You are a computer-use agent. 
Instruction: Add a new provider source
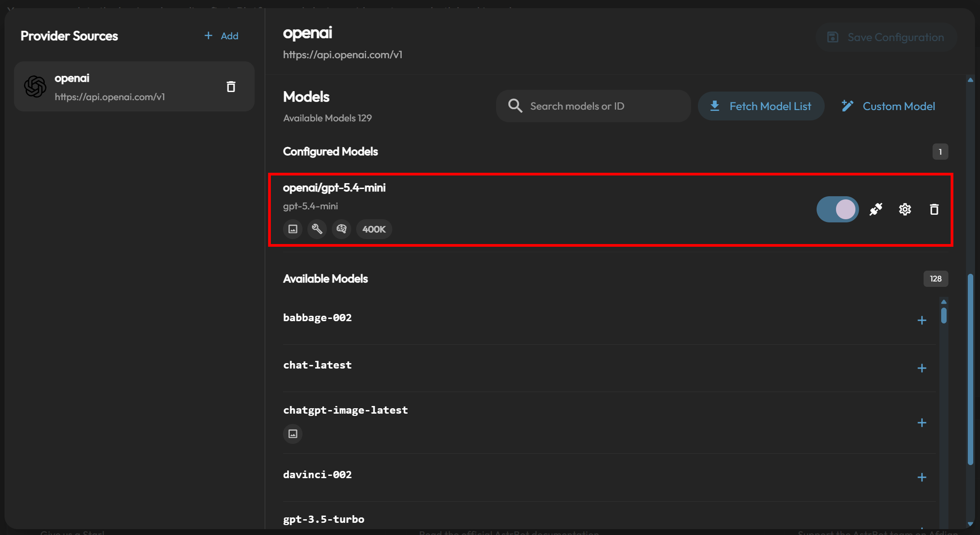[x=221, y=36]
